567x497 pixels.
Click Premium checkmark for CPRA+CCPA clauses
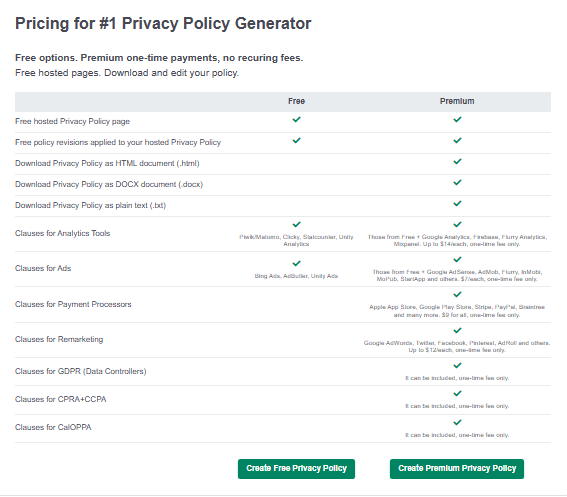pos(457,393)
